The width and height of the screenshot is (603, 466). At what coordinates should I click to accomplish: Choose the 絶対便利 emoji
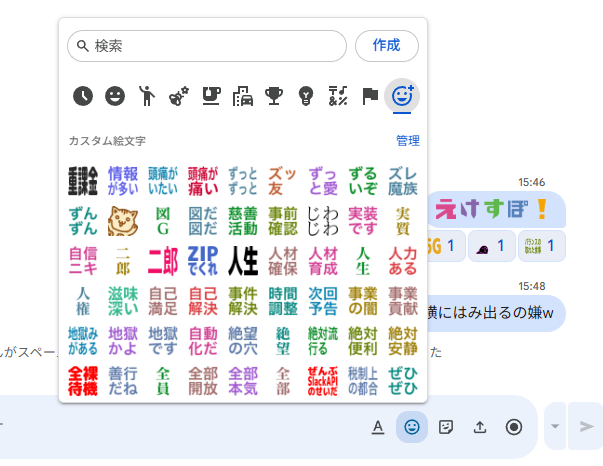[x=363, y=341]
